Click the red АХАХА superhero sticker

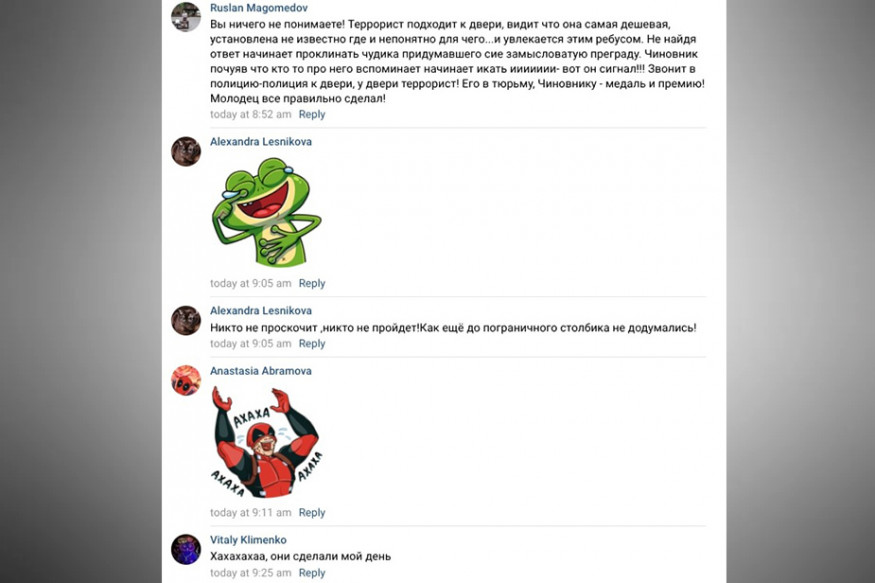click(x=266, y=441)
